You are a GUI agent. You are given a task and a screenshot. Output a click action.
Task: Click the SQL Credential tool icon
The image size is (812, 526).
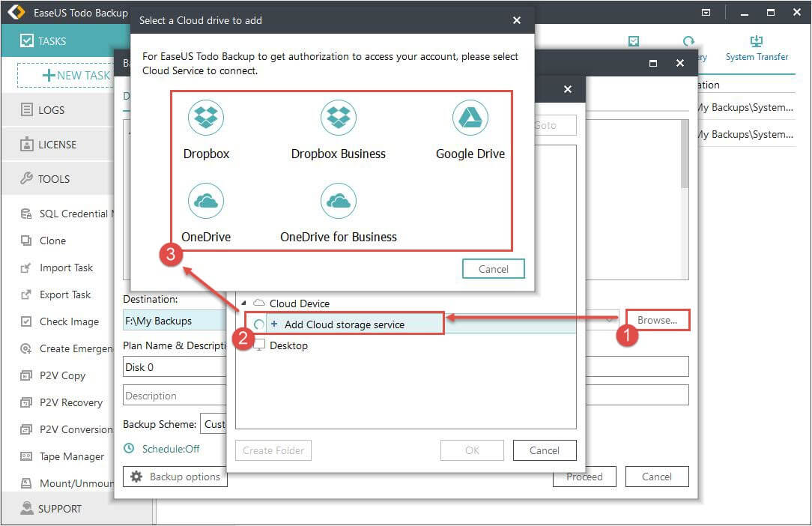(26, 214)
